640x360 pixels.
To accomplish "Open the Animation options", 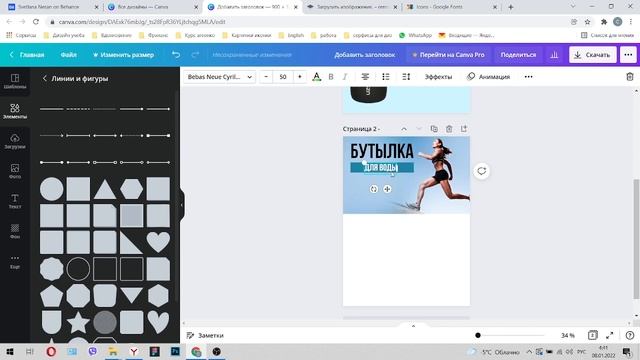I will [489, 77].
